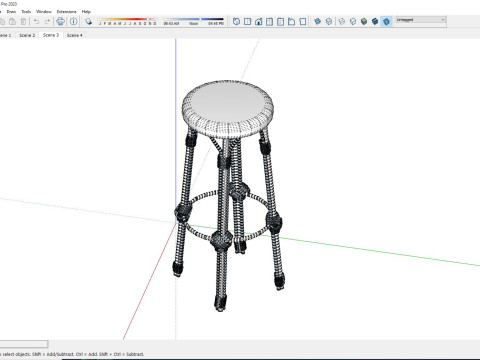The width and height of the screenshot is (480, 360).
Task: Switch to Left view
Action: point(291,22)
